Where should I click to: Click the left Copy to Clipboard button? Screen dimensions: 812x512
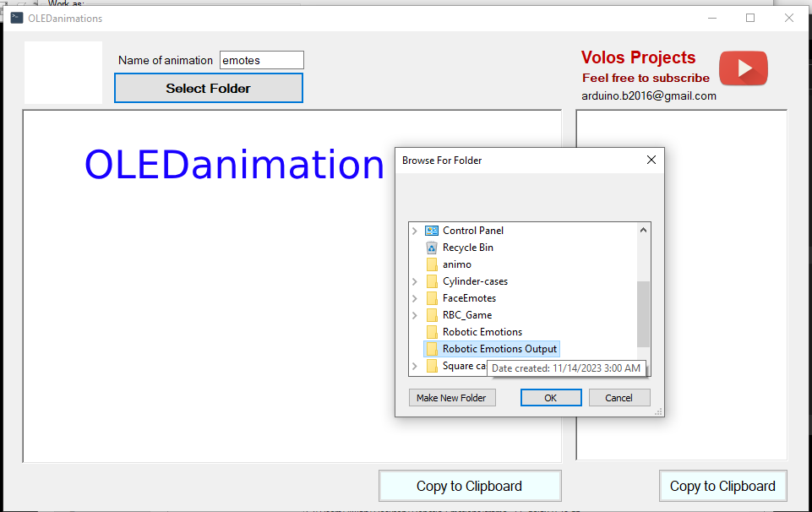[469, 485]
